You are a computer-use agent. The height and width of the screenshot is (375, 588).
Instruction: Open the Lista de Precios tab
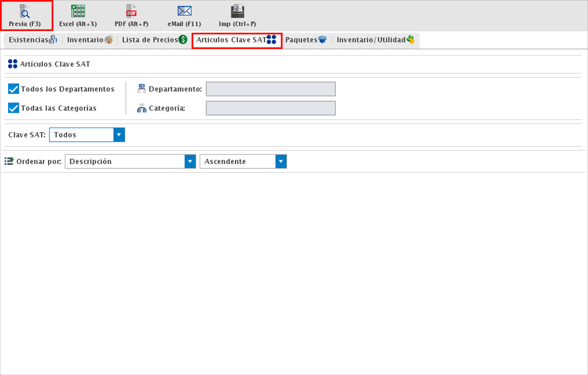point(154,40)
